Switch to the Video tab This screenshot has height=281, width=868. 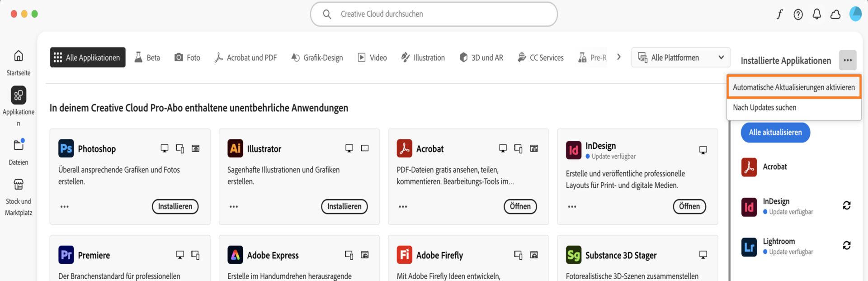click(373, 57)
